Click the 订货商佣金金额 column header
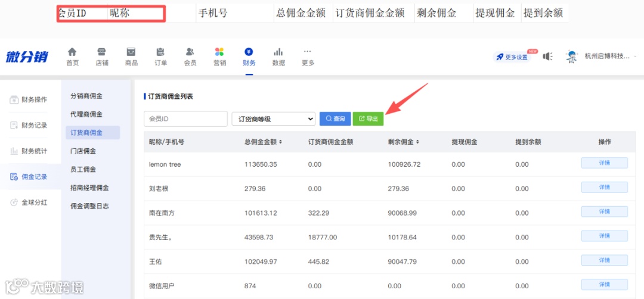The height and width of the screenshot is (299, 644). (330, 142)
